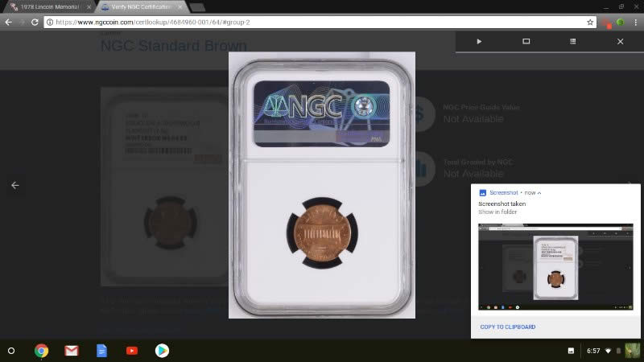The image size is (644, 362).
Task: Click the enlarged NGC coin slab image
Action: pos(321,185)
